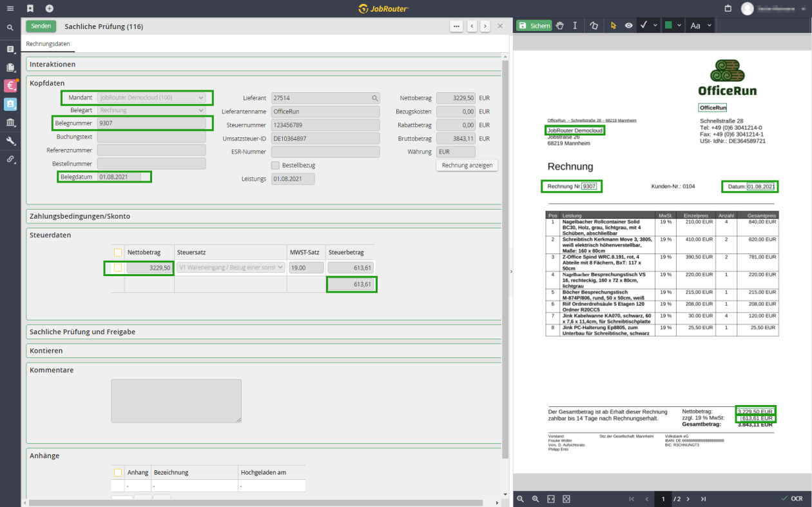Open the documents icon in left sidebar

pos(10,67)
